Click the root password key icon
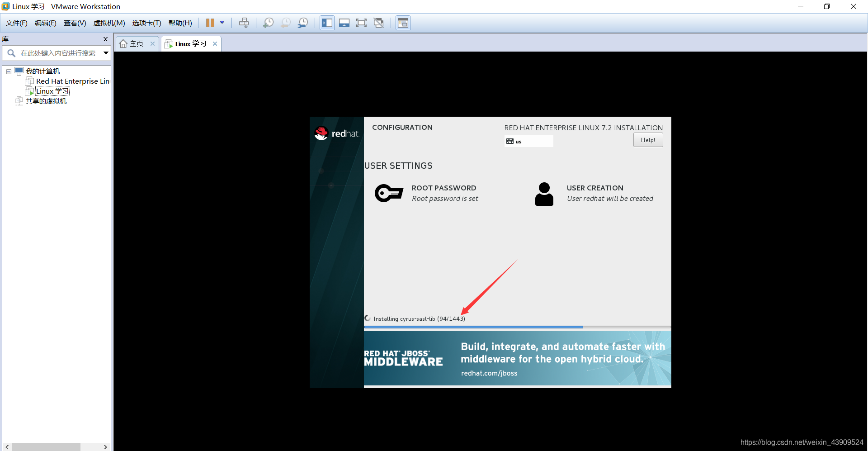The image size is (868, 451). click(389, 193)
